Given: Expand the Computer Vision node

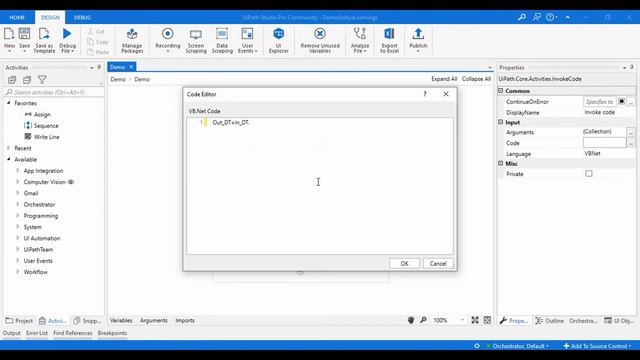Looking at the screenshot, I should (18, 182).
